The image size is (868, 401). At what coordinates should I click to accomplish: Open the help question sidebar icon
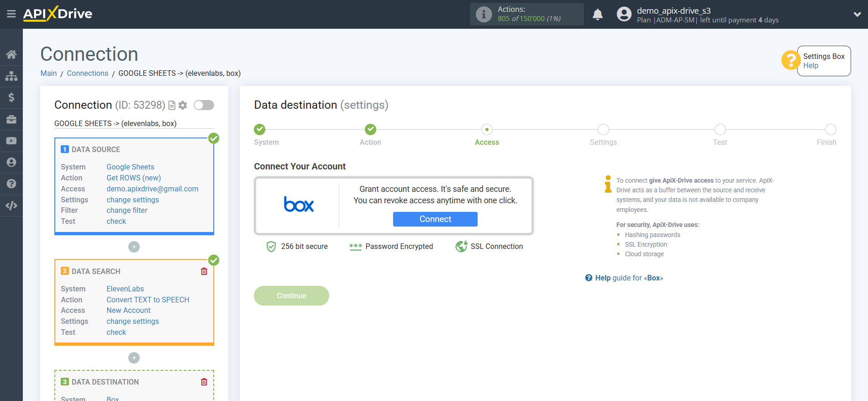pos(11,184)
